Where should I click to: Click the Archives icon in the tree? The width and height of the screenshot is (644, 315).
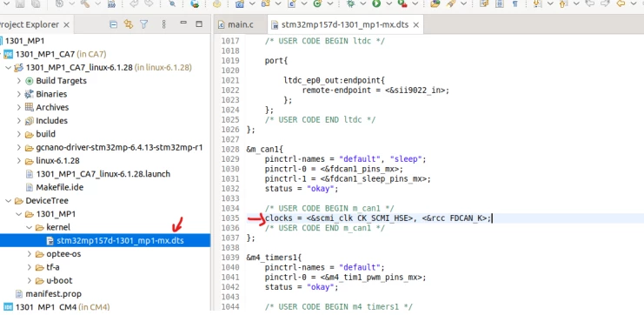click(x=30, y=107)
